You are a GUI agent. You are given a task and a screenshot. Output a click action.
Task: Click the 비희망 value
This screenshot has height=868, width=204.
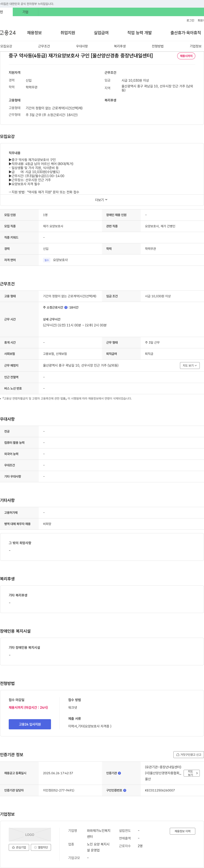click(47, 524)
